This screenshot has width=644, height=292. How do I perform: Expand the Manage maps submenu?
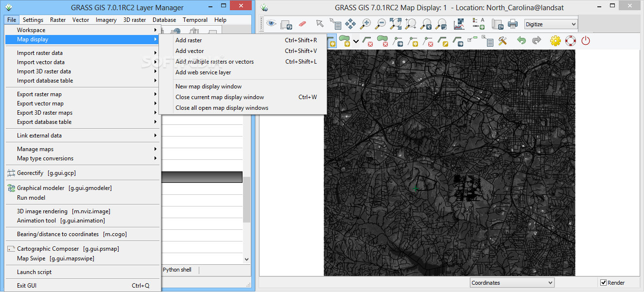click(82, 149)
